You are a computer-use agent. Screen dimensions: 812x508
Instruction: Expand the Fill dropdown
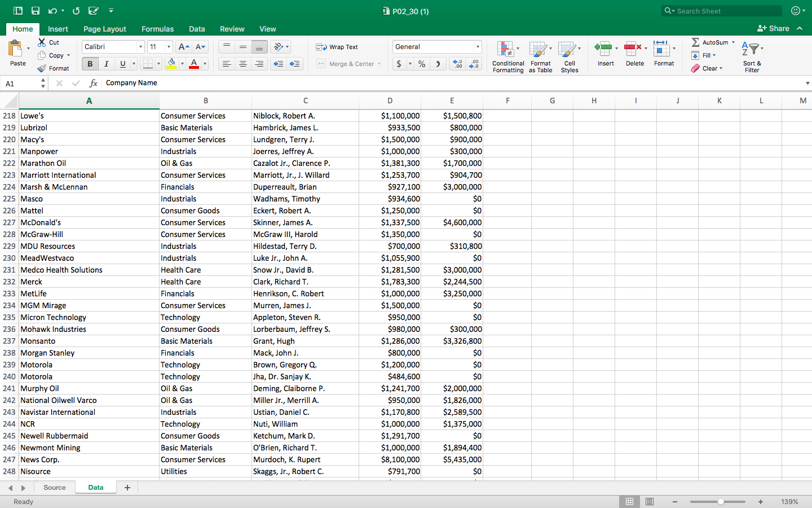(714, 55)
